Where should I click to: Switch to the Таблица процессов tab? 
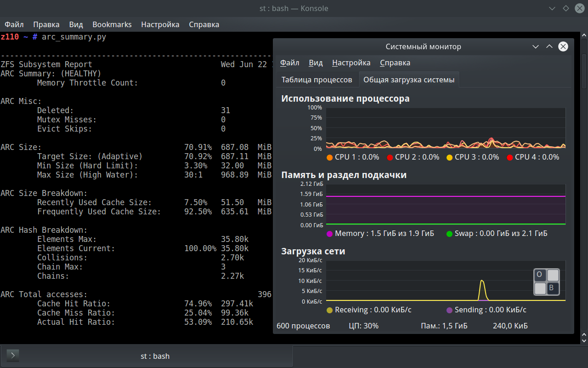317,80
